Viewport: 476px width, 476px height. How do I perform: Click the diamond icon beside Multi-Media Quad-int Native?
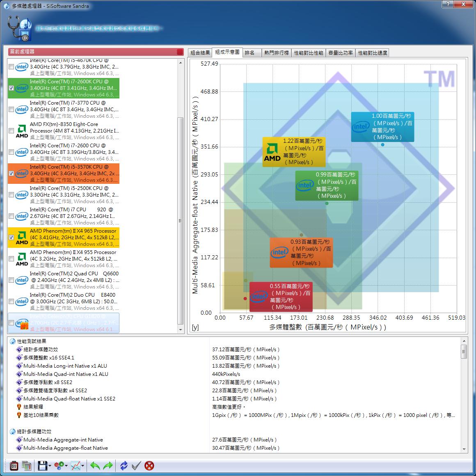click(19, 374)
